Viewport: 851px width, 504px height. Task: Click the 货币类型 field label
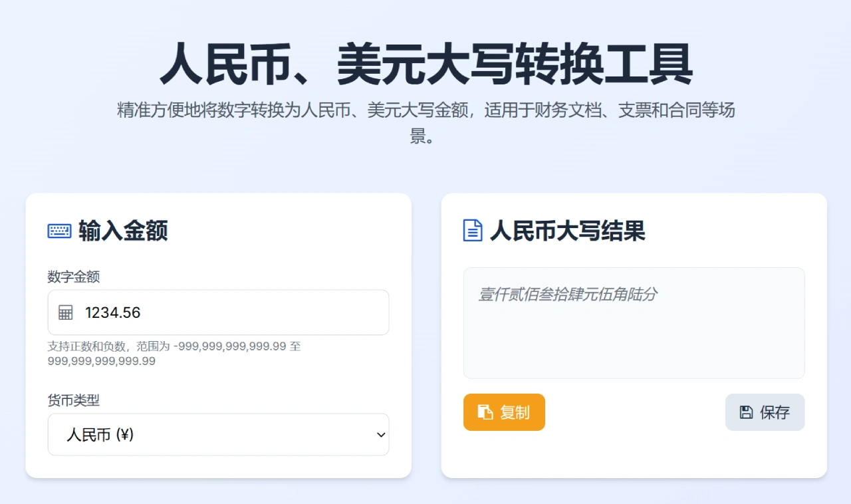pos(74,400)
